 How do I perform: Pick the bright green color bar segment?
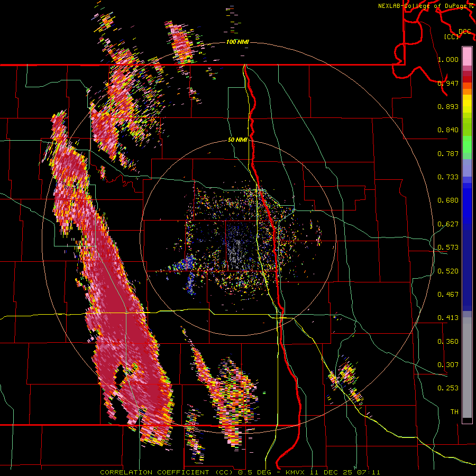[x=467, y=144]
